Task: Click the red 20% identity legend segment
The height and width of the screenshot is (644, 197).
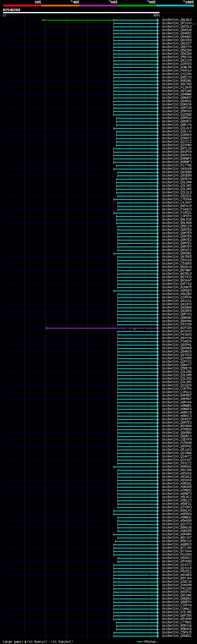Action: [22, 6]
